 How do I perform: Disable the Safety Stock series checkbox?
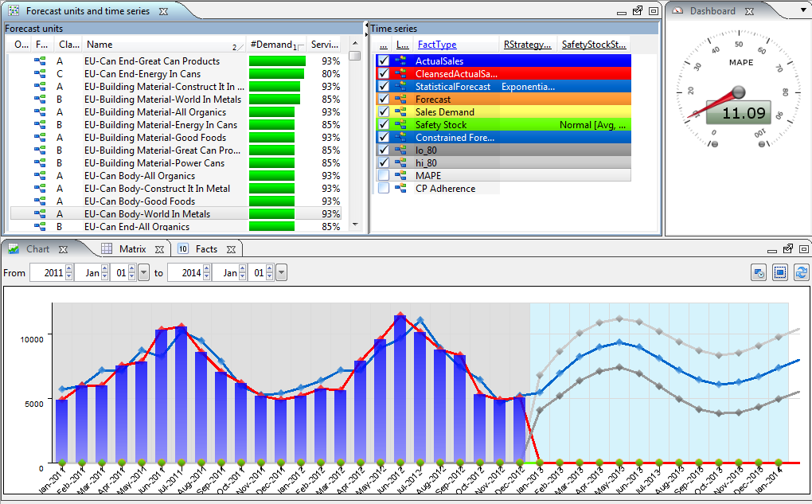[383, 124]
